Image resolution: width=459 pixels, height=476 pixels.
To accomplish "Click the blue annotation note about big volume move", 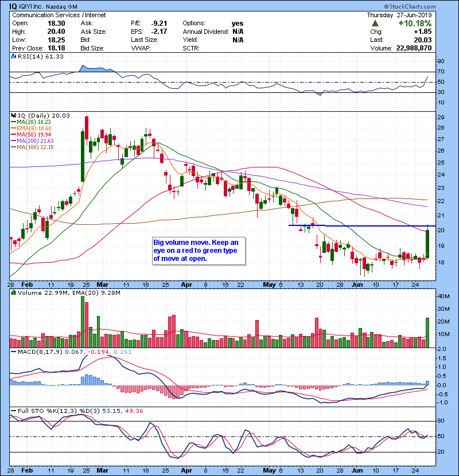I will [199, 251].
